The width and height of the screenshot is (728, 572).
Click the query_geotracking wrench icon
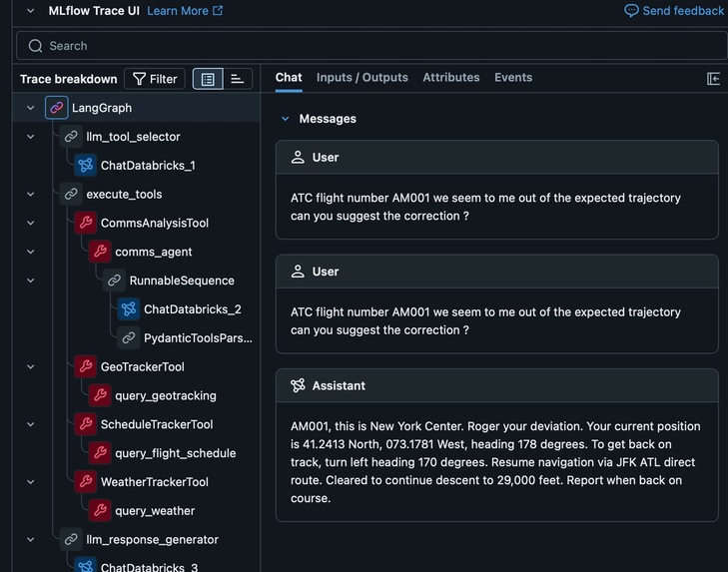tap(100, 395)
